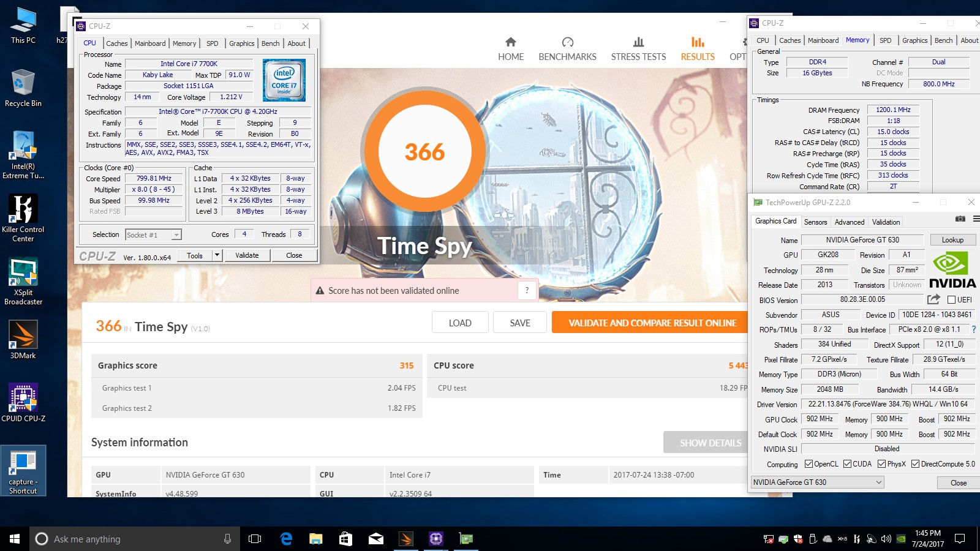Click the LOAD button in 3DMark
The height and width of the screenshot is (551, 980).
[460, 323]
